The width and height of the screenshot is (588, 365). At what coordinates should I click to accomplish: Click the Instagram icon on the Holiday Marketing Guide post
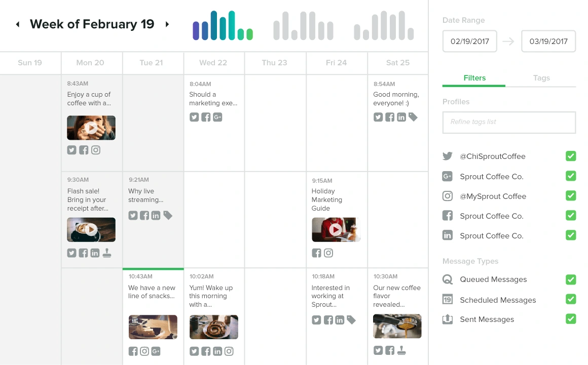click(328, 253)
